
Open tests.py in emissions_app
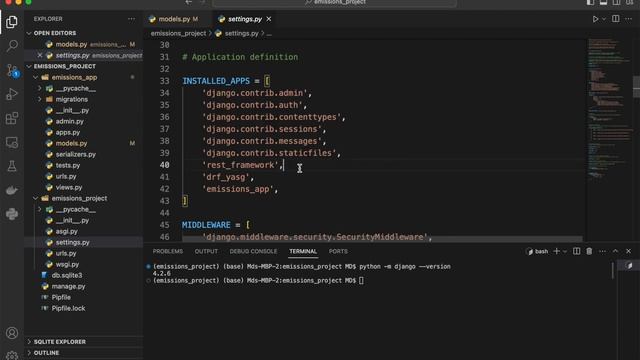(x=68, y=165)
